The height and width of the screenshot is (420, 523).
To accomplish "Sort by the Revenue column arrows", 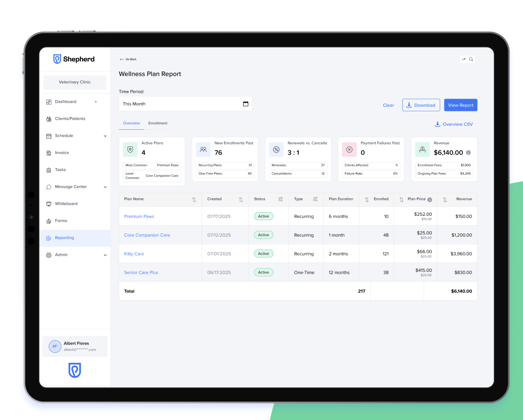I will (445, 200).
